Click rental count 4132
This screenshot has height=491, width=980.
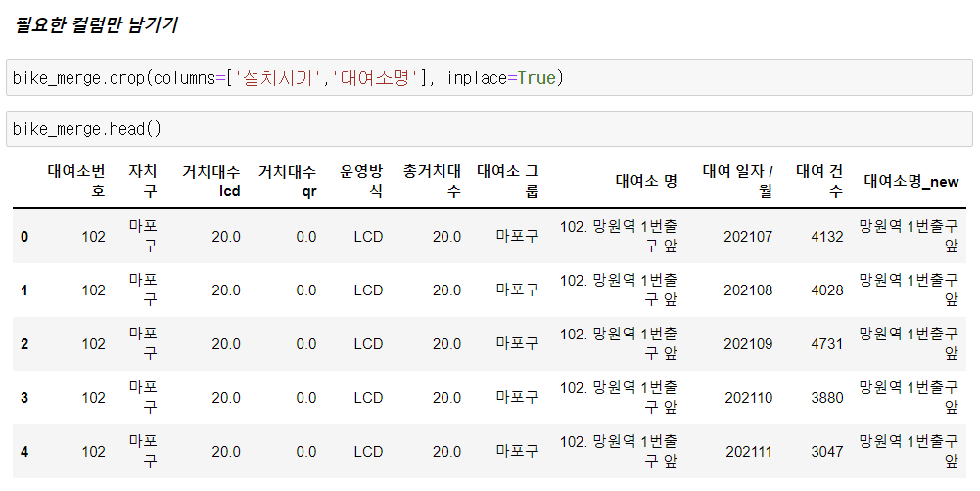click(827, 236)
